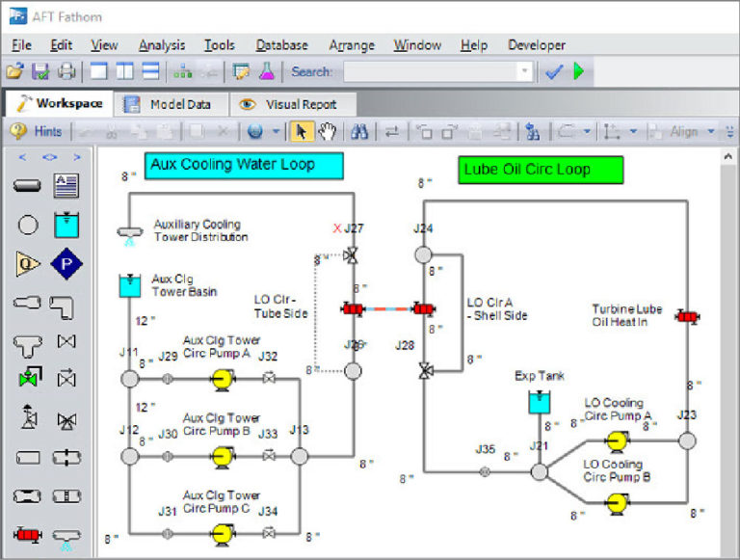
Task: Click Aux Clg Tower Circ Pump A
Action: pos(222,379)
